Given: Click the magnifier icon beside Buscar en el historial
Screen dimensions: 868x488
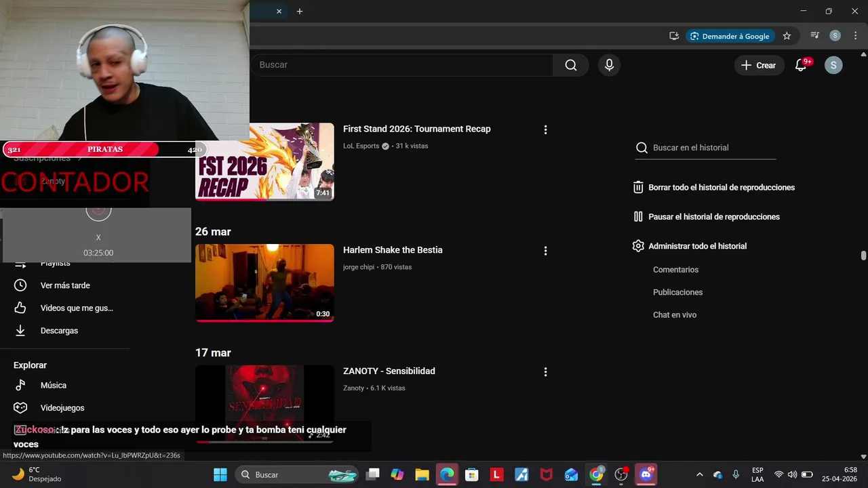Looking at the screenshot, I should pos(642,148).
